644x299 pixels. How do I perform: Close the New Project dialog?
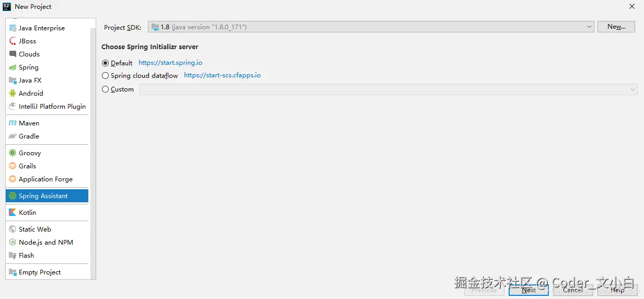click(x=632, y=6)
